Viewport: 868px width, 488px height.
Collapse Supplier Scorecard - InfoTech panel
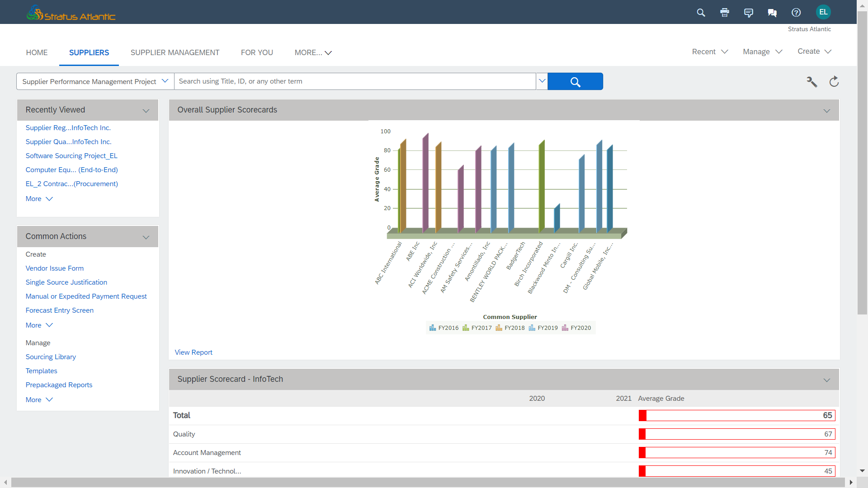point(827,380)
